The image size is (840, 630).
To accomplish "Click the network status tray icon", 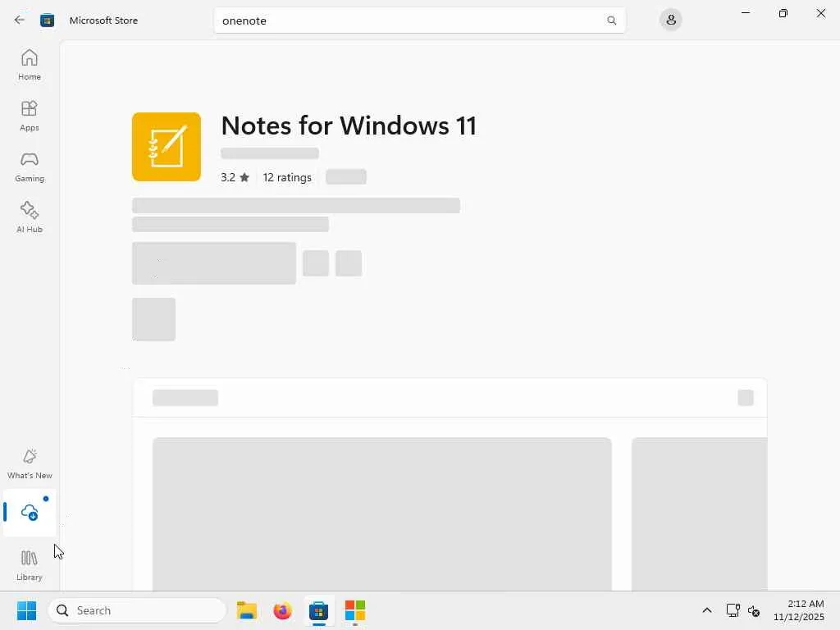I will (733, 610).
